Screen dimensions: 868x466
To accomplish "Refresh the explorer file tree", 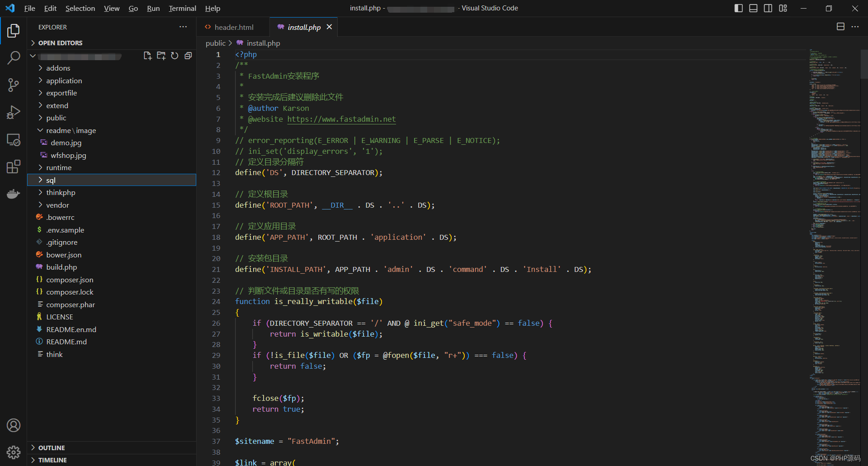I will tap(175, 56).
